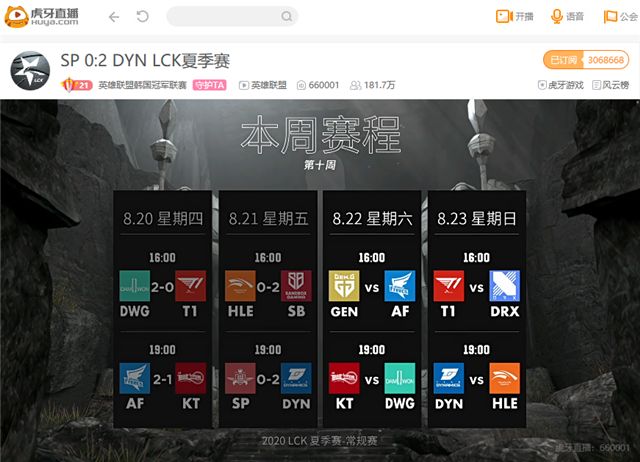Click the GEN Gen.G logo
Viewport: 640px width, 462px height.
tap(344, 286)
